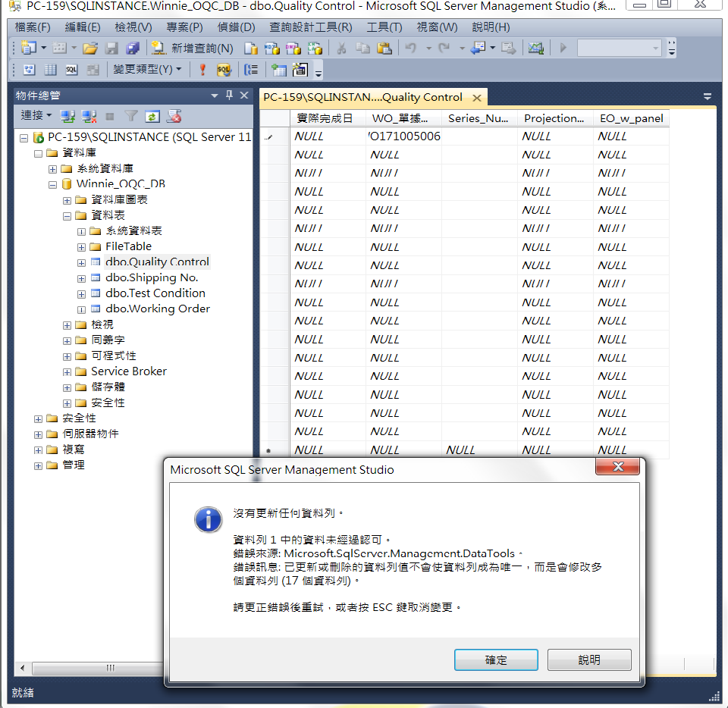Viewport: 728px width, 708px height.
Task: Click the Add Table icon
Action: click(x=278, y=70)
